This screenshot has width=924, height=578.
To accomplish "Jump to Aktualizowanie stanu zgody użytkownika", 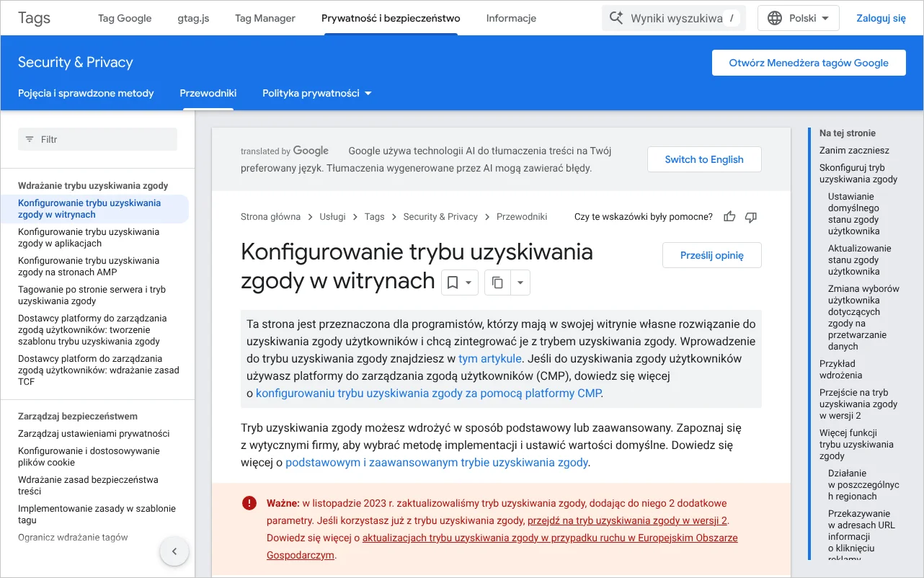I will [860, 260].
